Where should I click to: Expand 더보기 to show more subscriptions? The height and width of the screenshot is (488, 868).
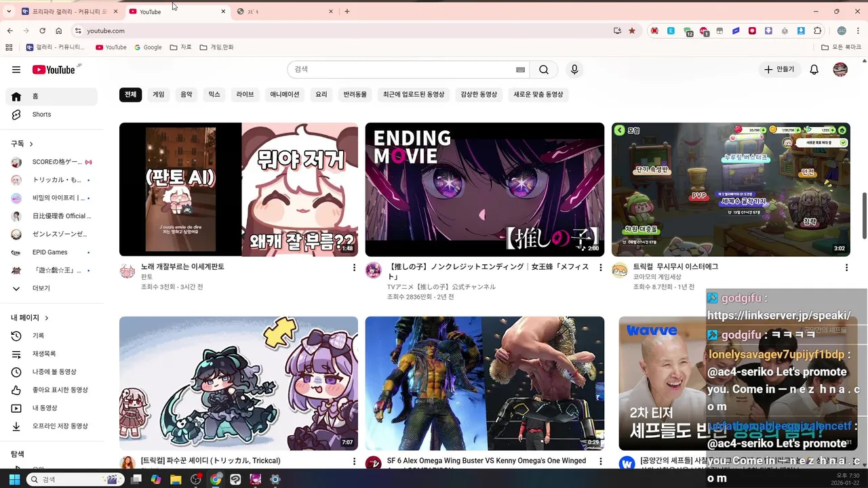[x=52, y=288]
